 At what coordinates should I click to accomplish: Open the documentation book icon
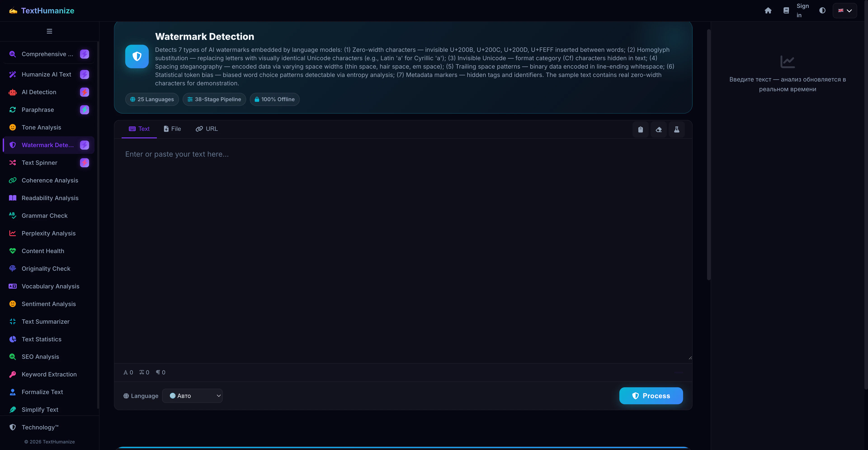click(x=786, y=10)
